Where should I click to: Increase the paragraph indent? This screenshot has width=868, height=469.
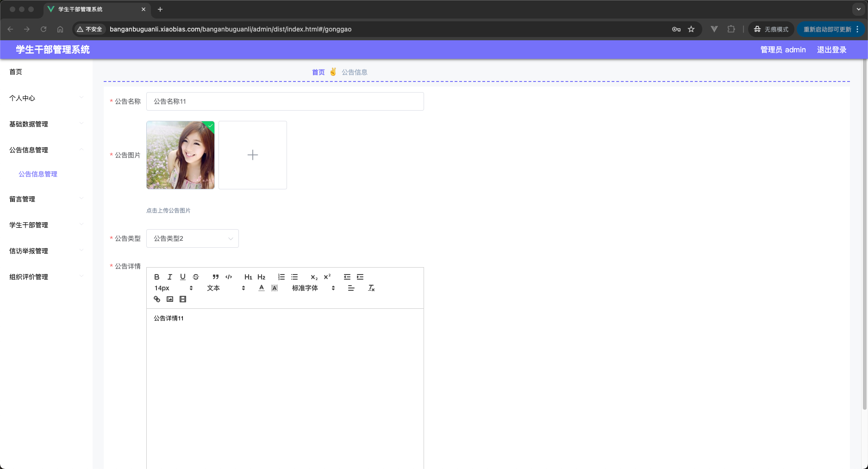point(360,277)
